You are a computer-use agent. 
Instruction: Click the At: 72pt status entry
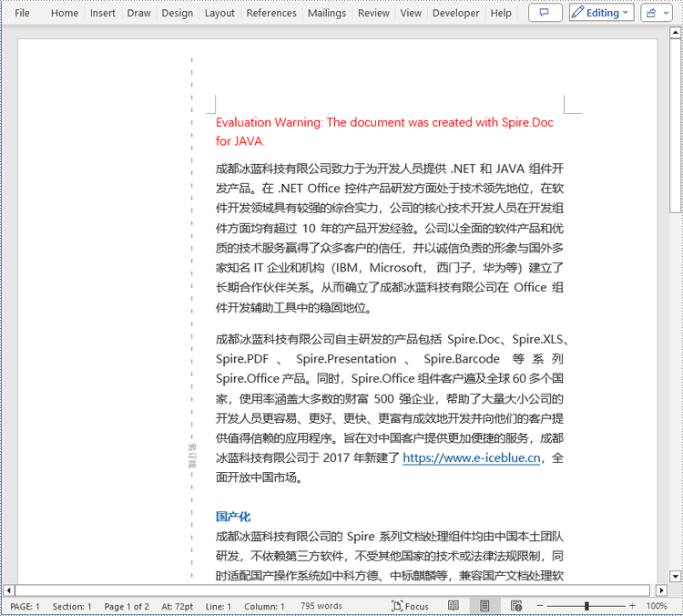click(x=177, y=606)
